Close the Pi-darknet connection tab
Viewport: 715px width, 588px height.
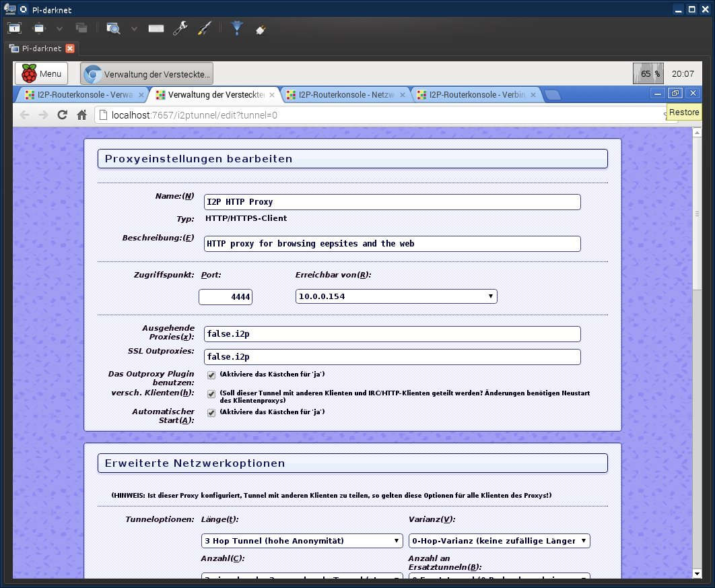tap(70, 48)
